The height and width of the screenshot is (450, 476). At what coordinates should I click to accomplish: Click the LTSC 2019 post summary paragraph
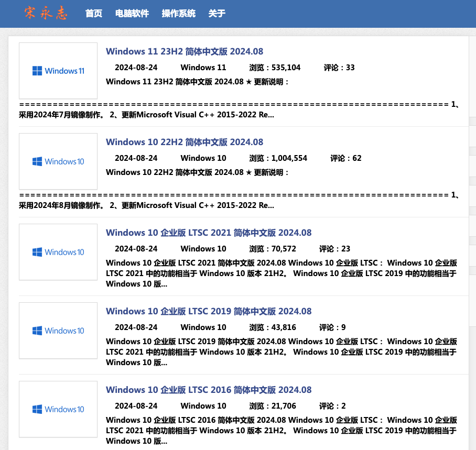tap(282, 352)
